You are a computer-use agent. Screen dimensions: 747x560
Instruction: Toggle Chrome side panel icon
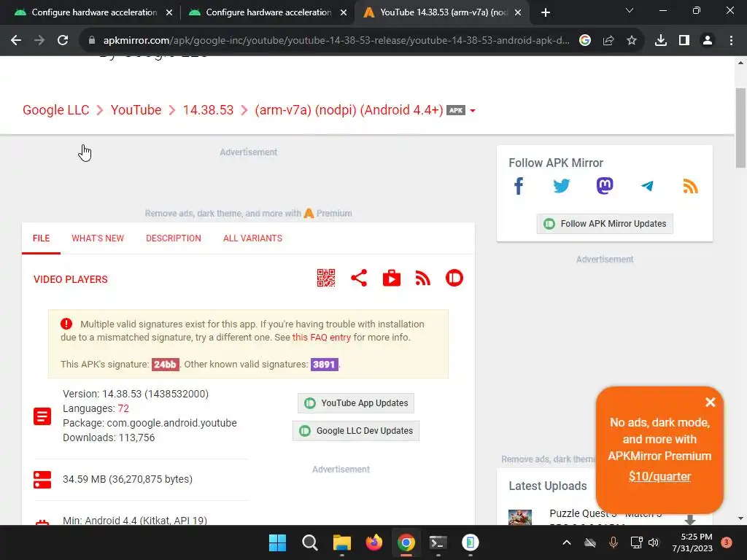point(684,41)
